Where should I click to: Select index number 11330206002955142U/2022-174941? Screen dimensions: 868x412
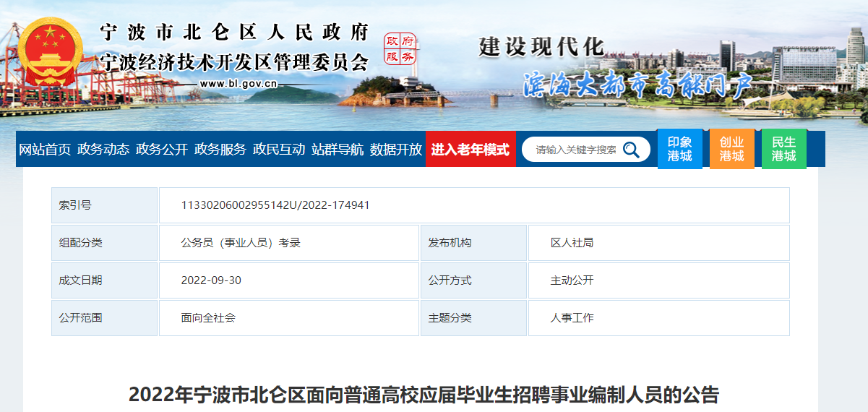pos(275,205)
